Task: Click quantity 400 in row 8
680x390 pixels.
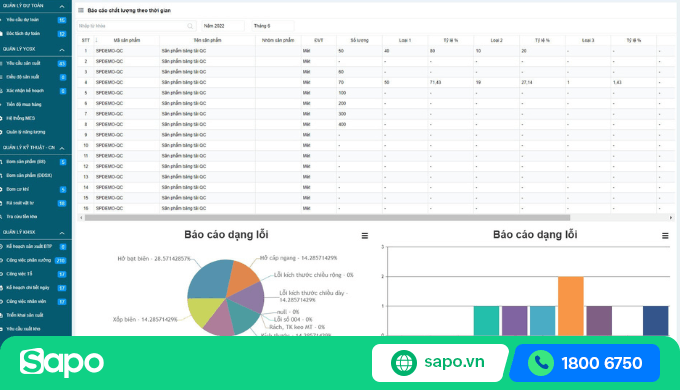Action: coord(342,124)
